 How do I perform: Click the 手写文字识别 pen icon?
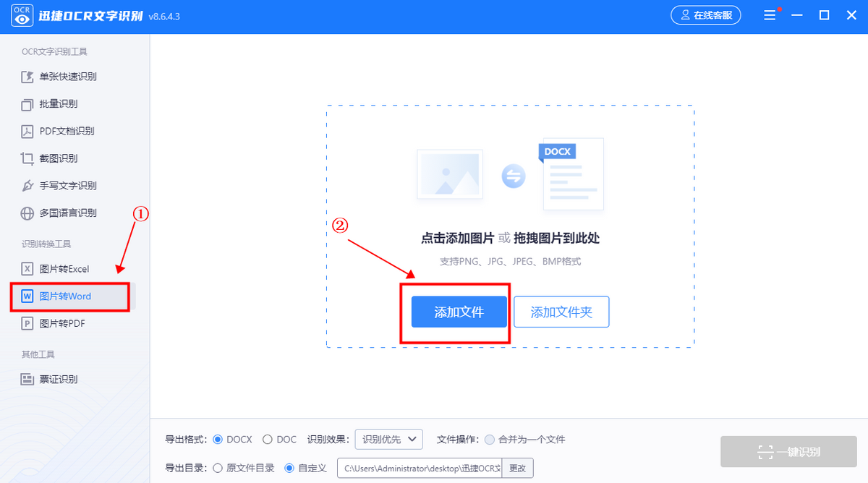27,186
